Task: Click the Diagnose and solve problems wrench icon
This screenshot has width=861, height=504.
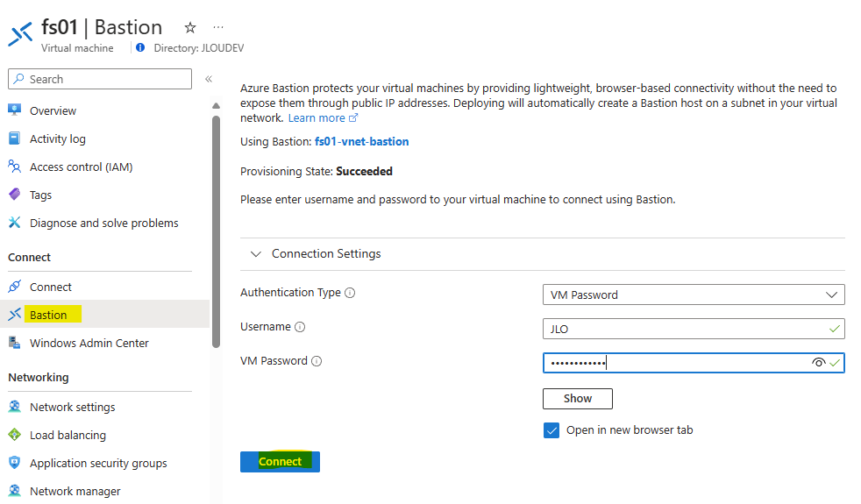Action: click(15, 223)
